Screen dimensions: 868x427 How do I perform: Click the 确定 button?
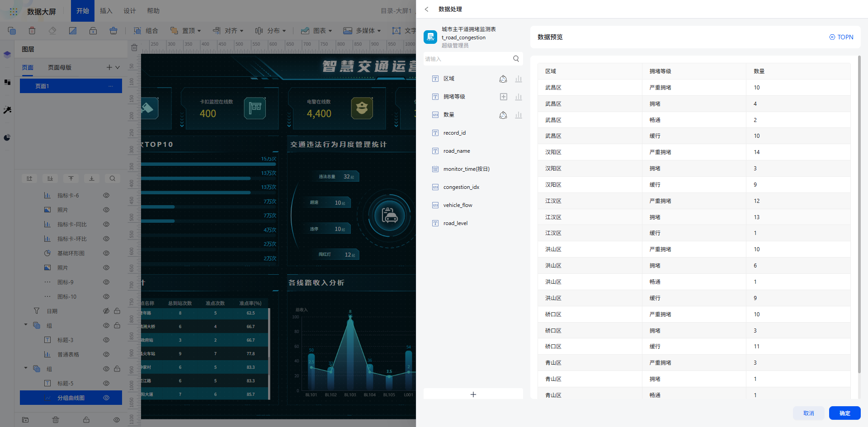844,413
